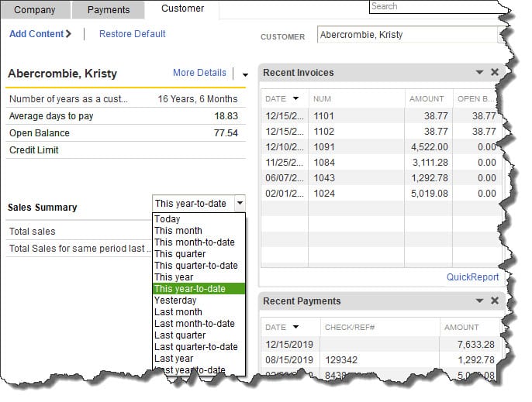Open the More Details link
This screenshot has width=532, height=402.
[199, 73]
